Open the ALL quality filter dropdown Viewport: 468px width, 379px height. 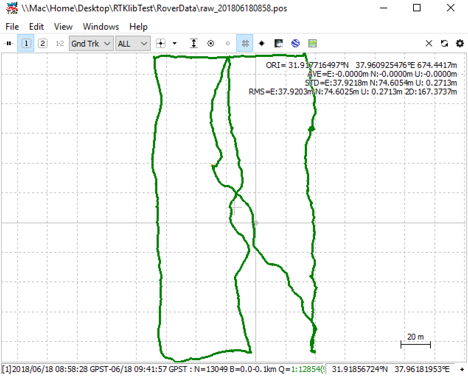(132, 44)
